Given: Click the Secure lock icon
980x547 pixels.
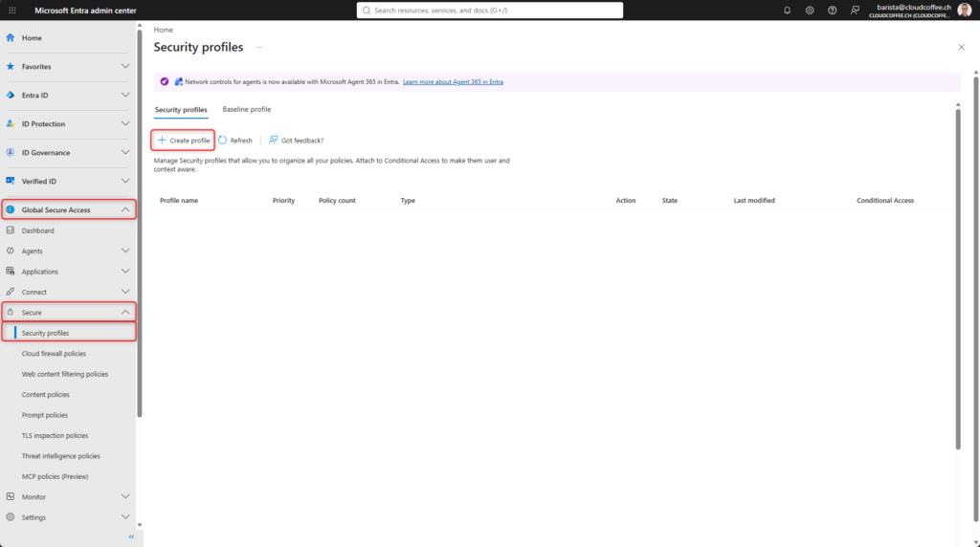Looking at the screenshot, I should [10, 312].
